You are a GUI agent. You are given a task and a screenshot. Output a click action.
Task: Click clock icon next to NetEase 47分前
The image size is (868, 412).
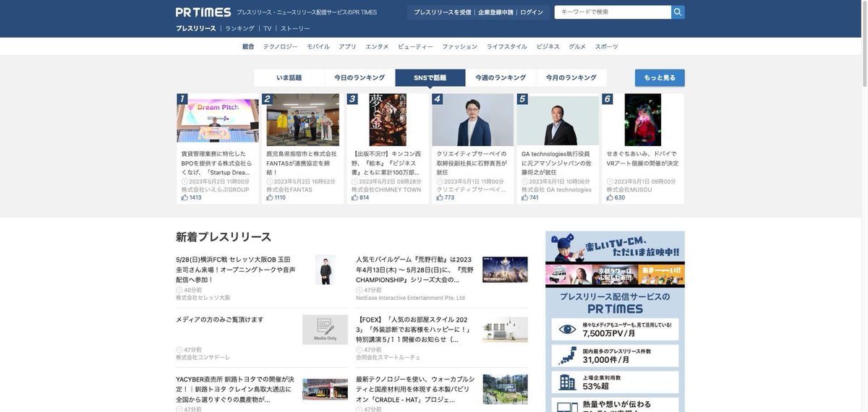coord(359,290)
